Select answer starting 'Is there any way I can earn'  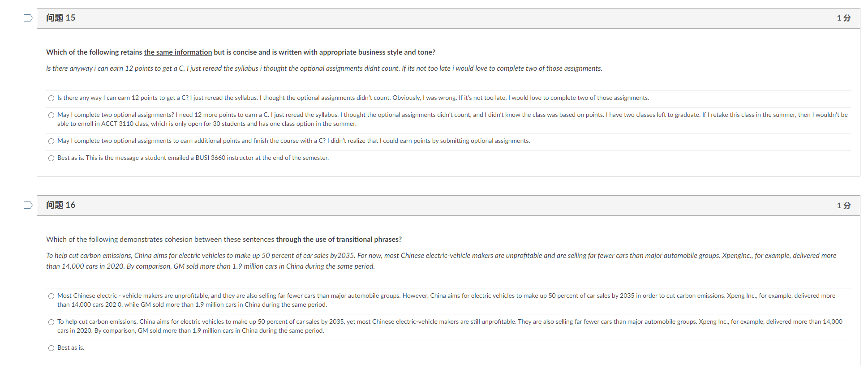tap(51, 98)
